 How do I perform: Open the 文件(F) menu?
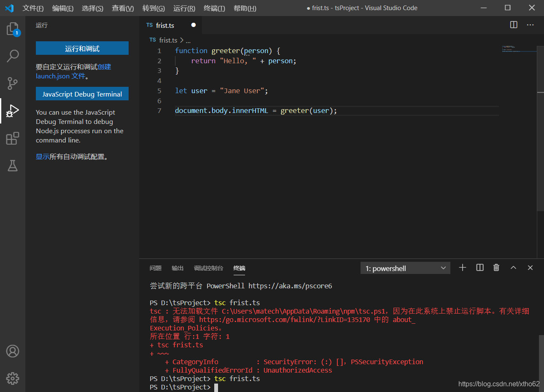[33, 8]
